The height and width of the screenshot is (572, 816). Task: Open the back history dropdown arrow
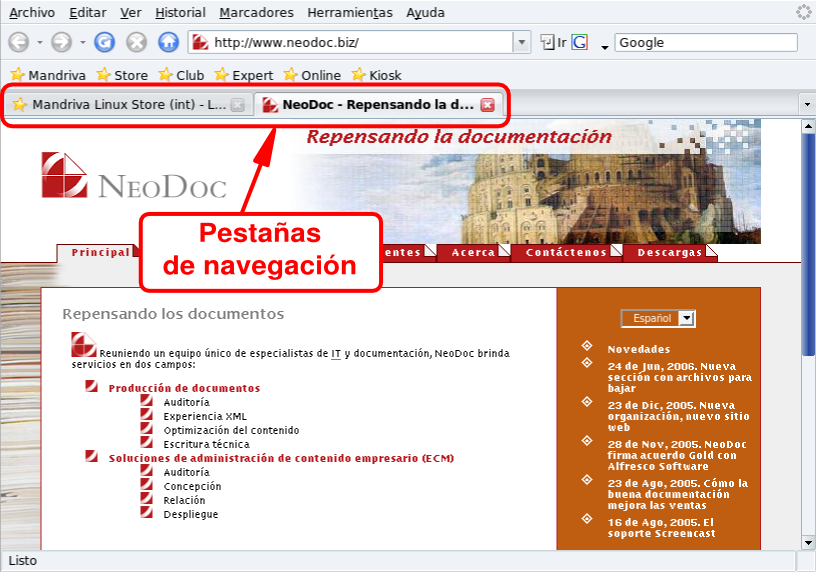tap(40, 42)
